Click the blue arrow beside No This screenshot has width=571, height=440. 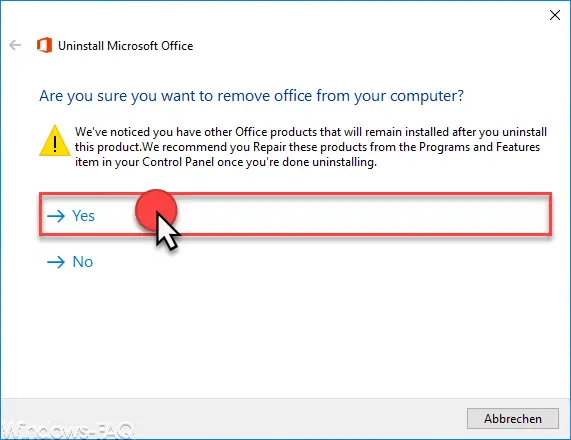pyautogui.click(x=56, y=262)
